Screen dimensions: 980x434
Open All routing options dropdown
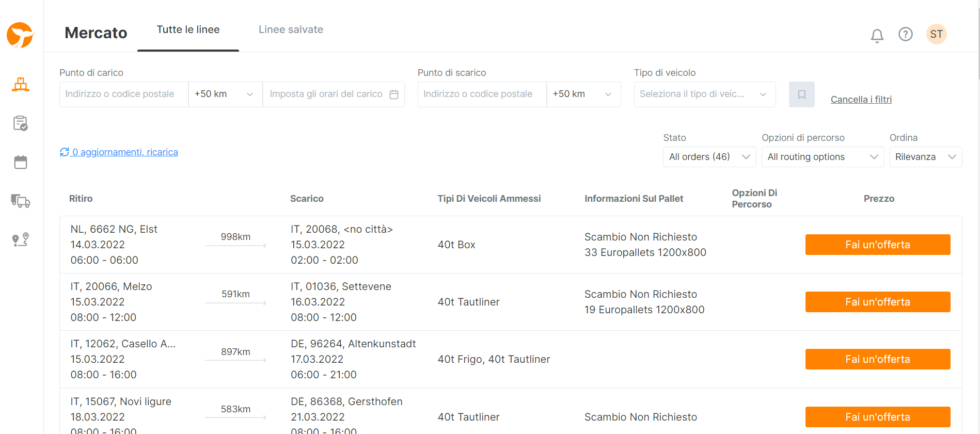tap(823, 157)
